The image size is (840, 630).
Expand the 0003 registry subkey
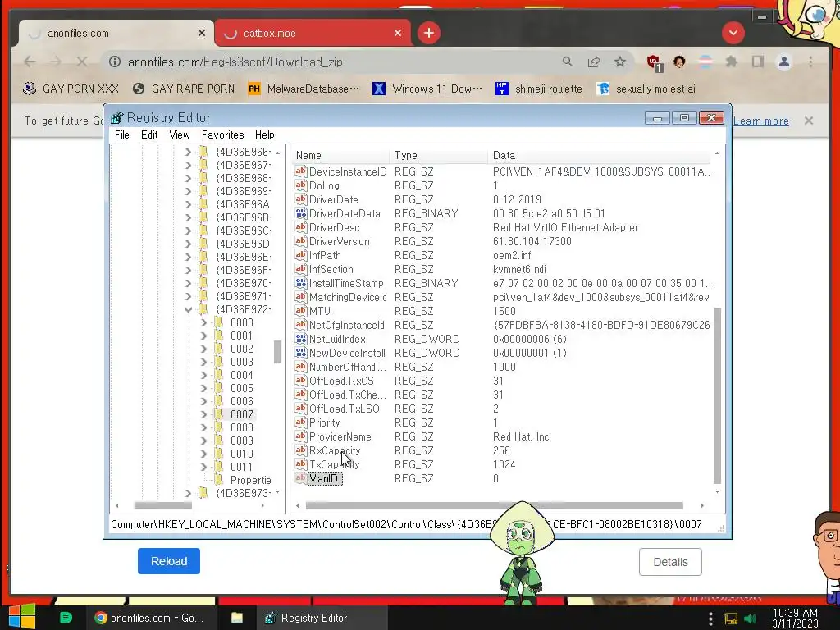tap(203, 362)
